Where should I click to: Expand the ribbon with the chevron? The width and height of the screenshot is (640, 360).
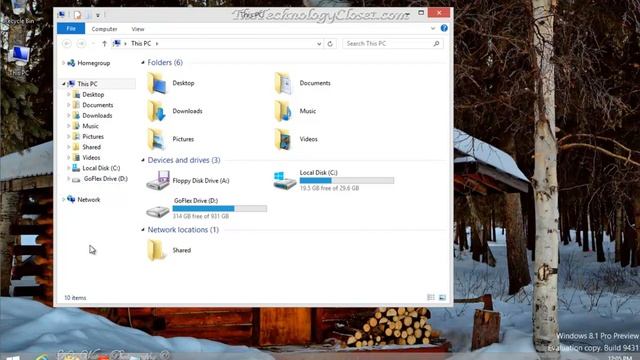[433, 29]
